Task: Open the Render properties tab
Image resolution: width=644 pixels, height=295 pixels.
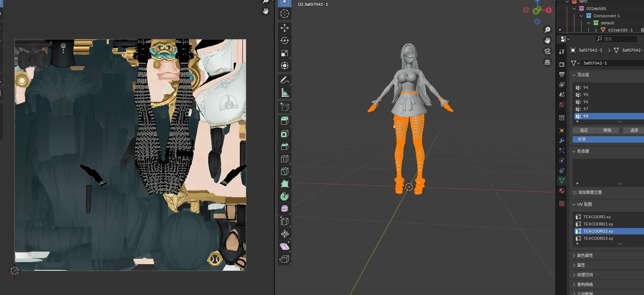Action: (562, 65)
